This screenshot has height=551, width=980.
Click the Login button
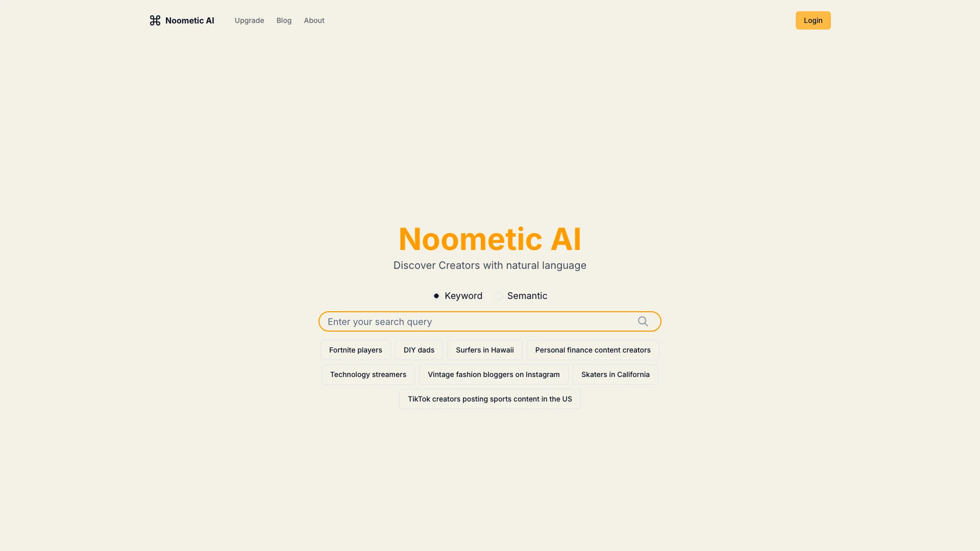(x=813, y=20)
